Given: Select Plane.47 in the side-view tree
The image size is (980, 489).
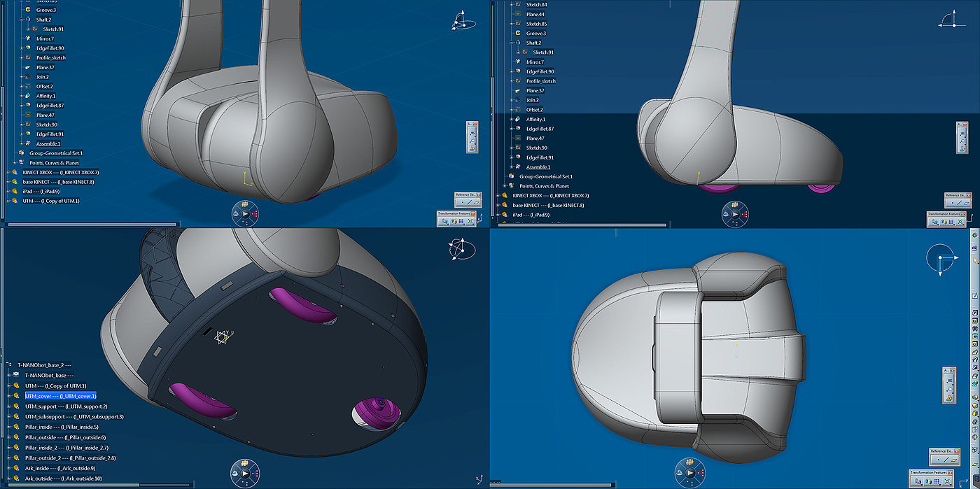Looking at the screenshot, I should (535, 139).
